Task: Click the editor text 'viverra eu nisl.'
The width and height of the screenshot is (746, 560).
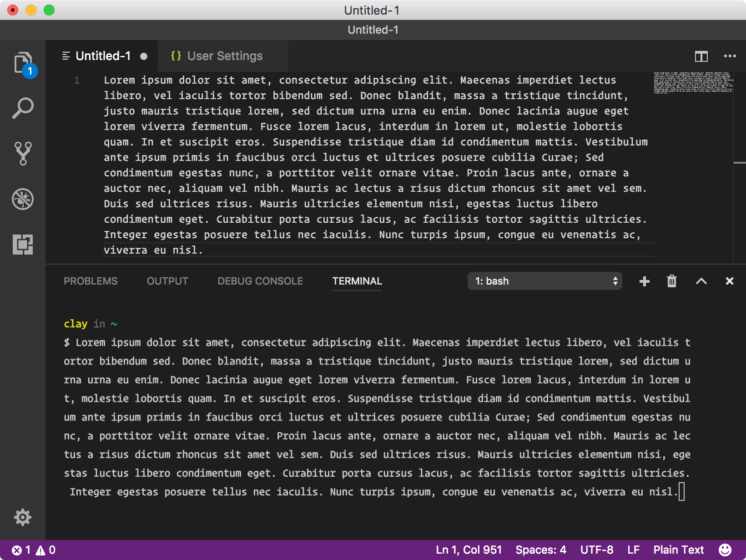Action: 153,250
